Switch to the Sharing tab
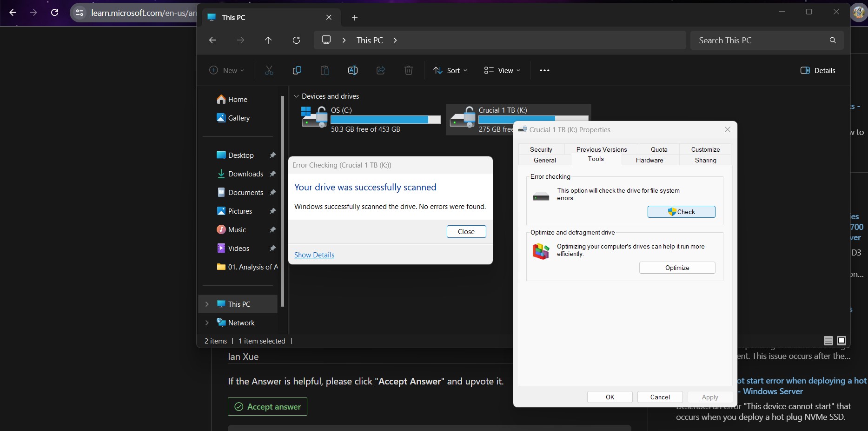 [705, 160]
